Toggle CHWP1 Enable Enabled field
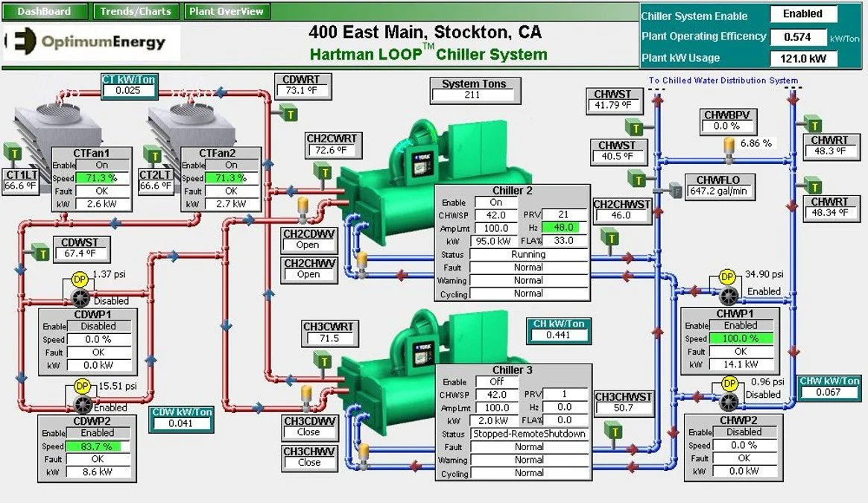 [741, 325]
